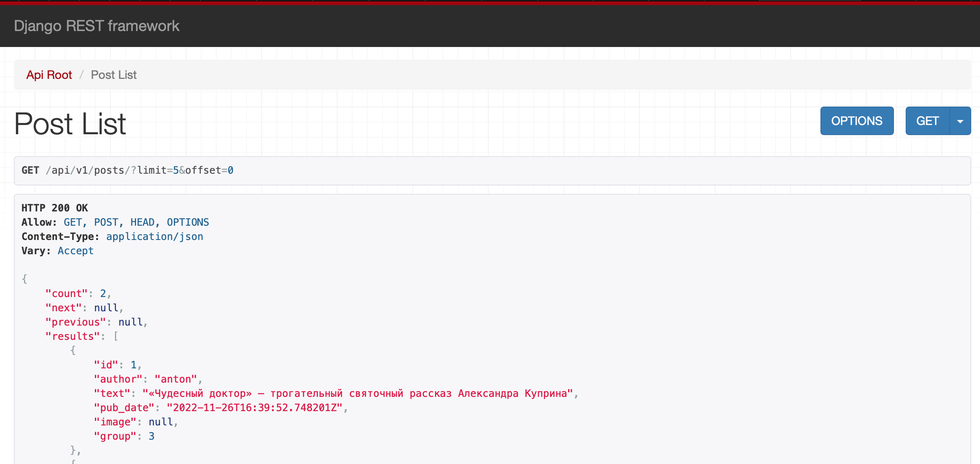Select the author value "anton"
The width and height of the screenshot is (980, 464).
click(176, 379)
